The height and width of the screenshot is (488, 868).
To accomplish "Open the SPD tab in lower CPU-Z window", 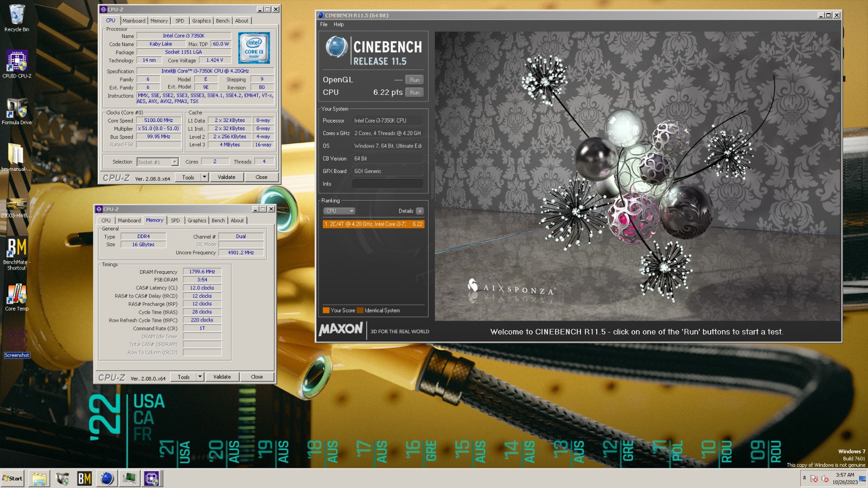I will point(175,220).
